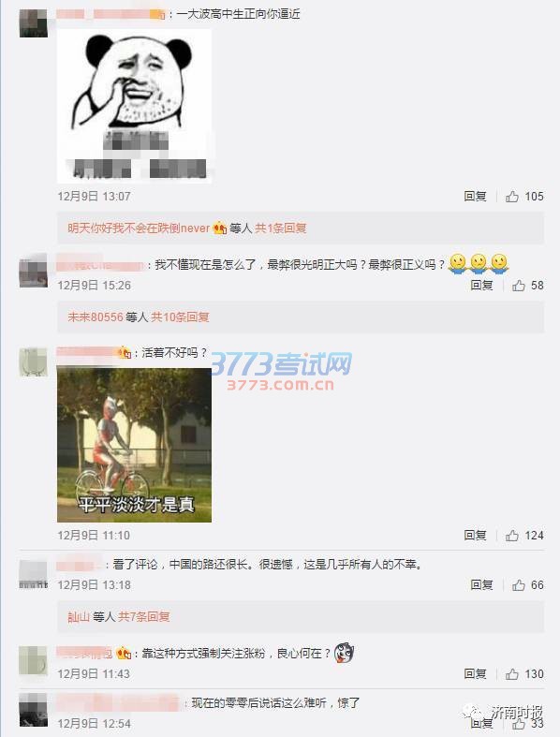
Task: Expand 共1条回复 under first comment
Action: (x=280, y=228)
